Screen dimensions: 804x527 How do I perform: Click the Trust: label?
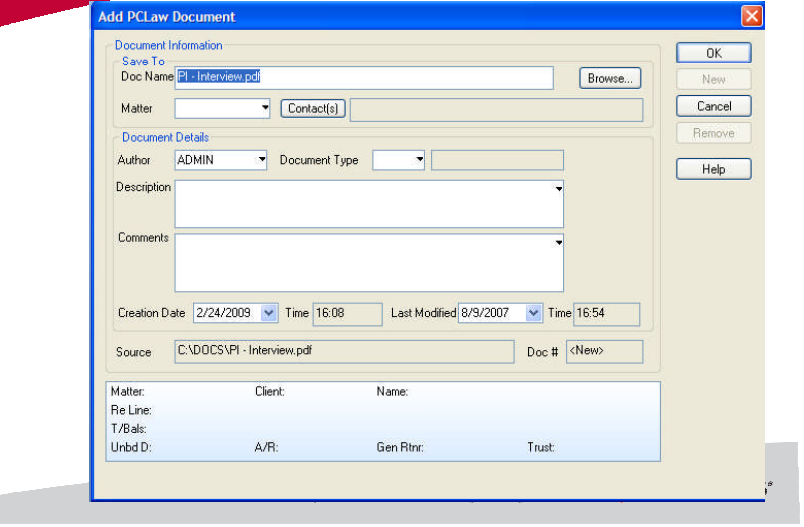[x=541, y=447]
